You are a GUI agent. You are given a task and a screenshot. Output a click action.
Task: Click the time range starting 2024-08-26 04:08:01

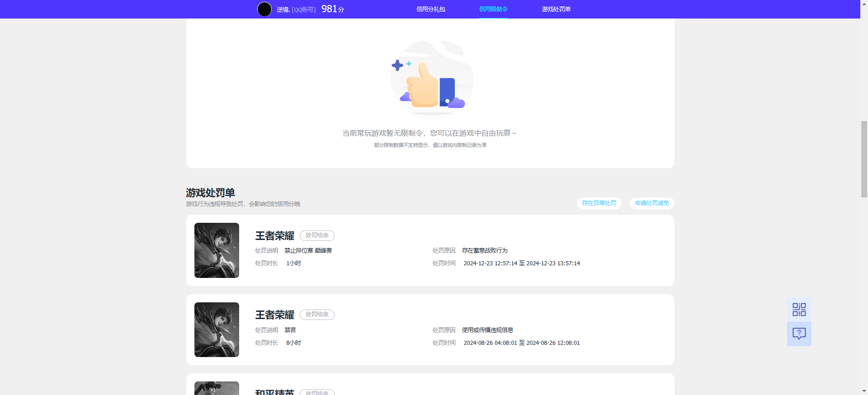[x=522, y=343]
